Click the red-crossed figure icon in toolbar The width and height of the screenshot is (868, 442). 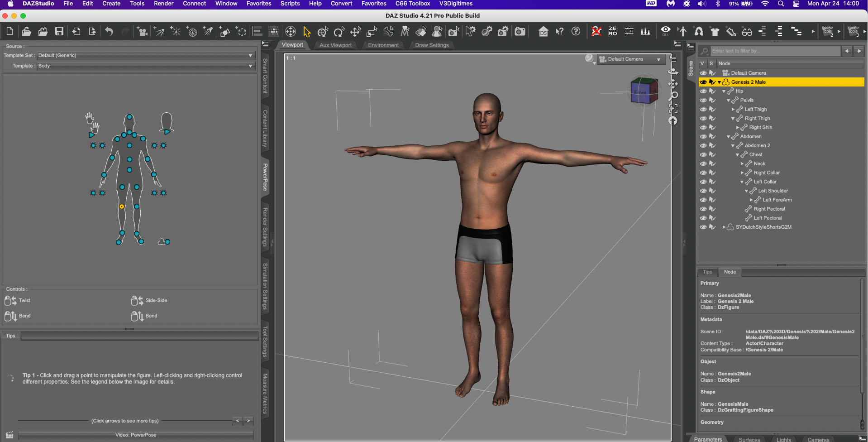pos(596,31)
